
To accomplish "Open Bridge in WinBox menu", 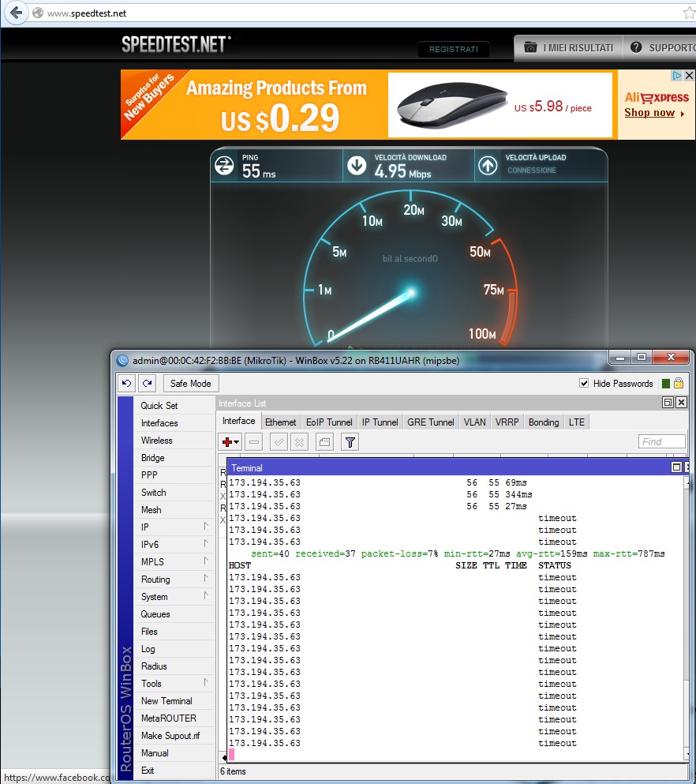I will pos(174,458).
